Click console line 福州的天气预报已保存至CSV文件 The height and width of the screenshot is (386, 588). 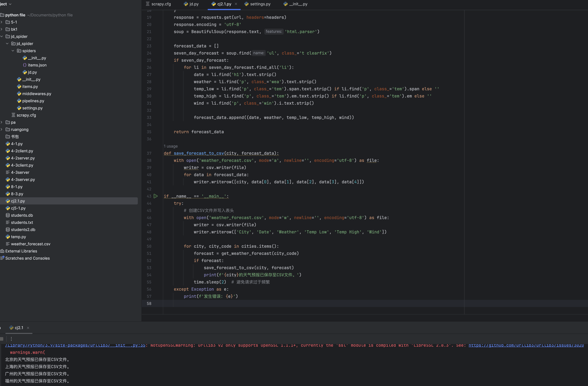click(x=38, y=381)
